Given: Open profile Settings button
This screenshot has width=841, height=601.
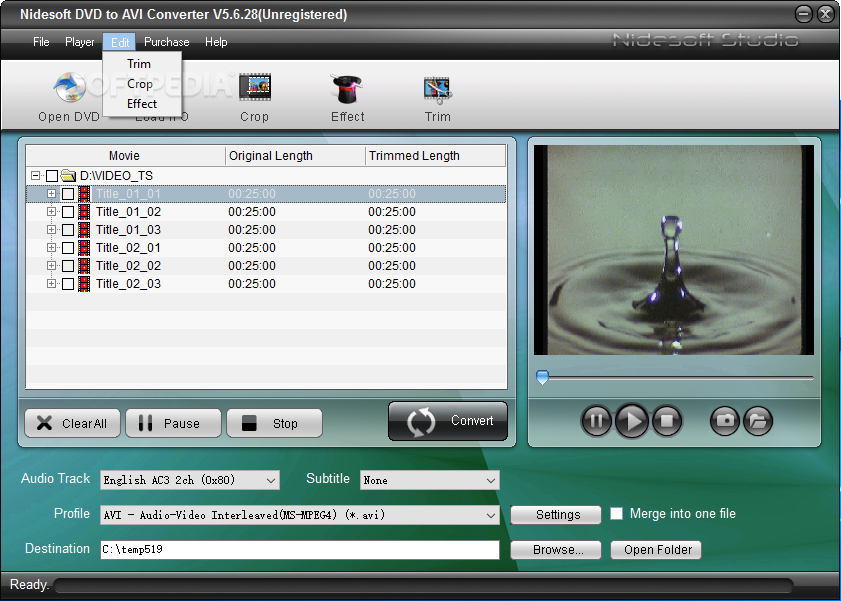Looking at the screenshot, I should pos(555,515).
